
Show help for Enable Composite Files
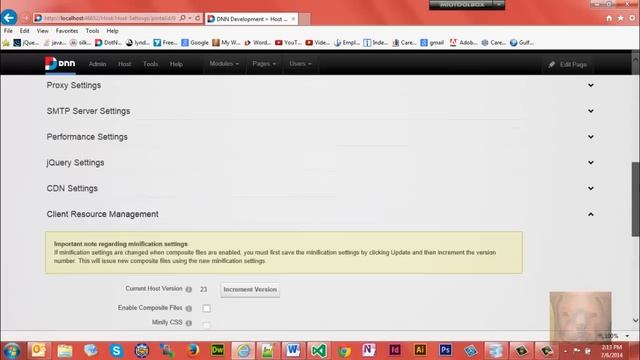pyautogui.click(x=189, y=309)
